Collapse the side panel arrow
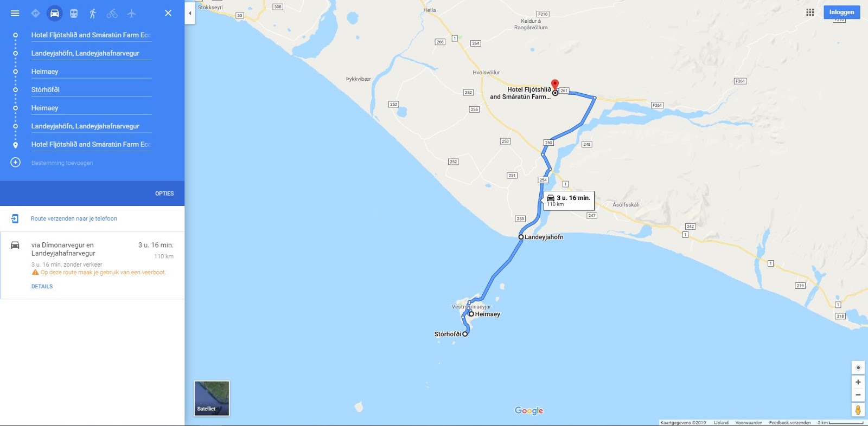The width and height of the screenshot is (868, 426). click(190, 13)
